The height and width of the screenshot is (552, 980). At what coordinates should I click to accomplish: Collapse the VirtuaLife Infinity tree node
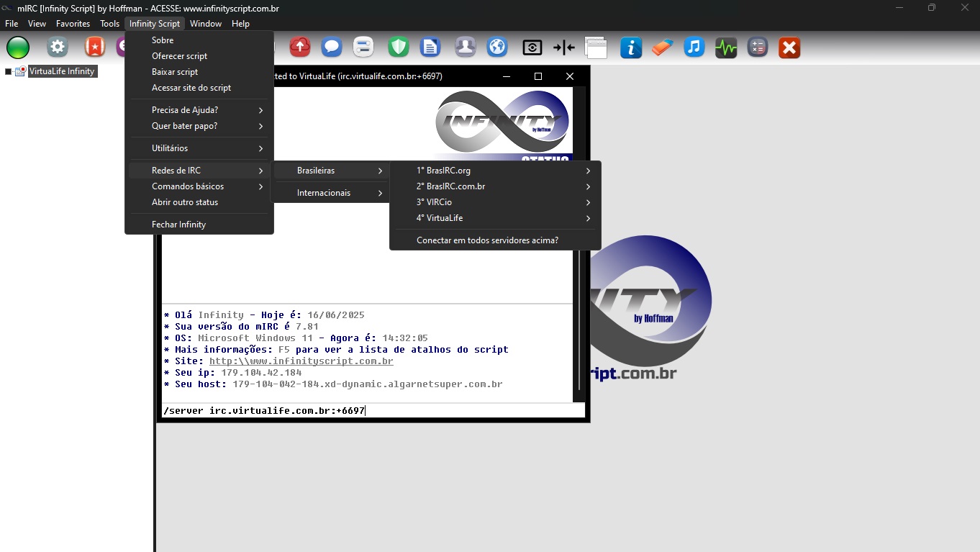pyautogui.click(x=9, y=71)
